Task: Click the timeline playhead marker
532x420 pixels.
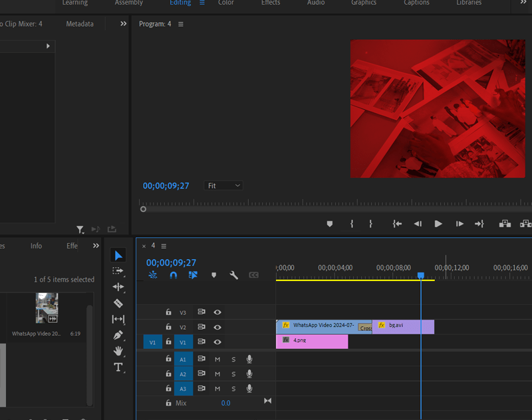Action: 420,275
